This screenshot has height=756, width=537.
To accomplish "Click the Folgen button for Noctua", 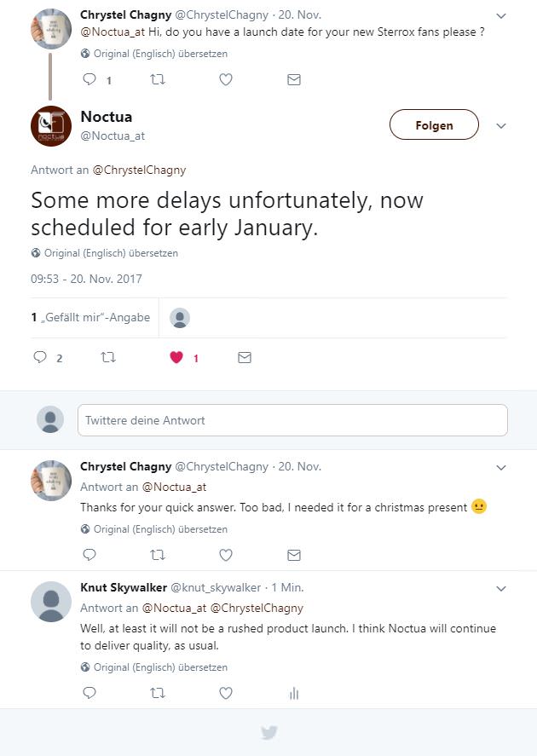I will point(434,125).
